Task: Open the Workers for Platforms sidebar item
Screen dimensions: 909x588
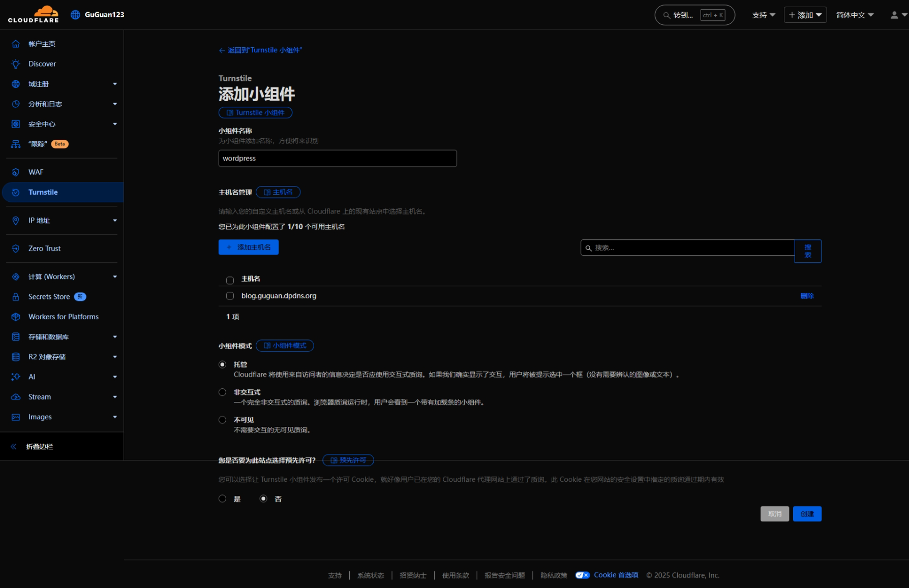Action: coord(63,317)
